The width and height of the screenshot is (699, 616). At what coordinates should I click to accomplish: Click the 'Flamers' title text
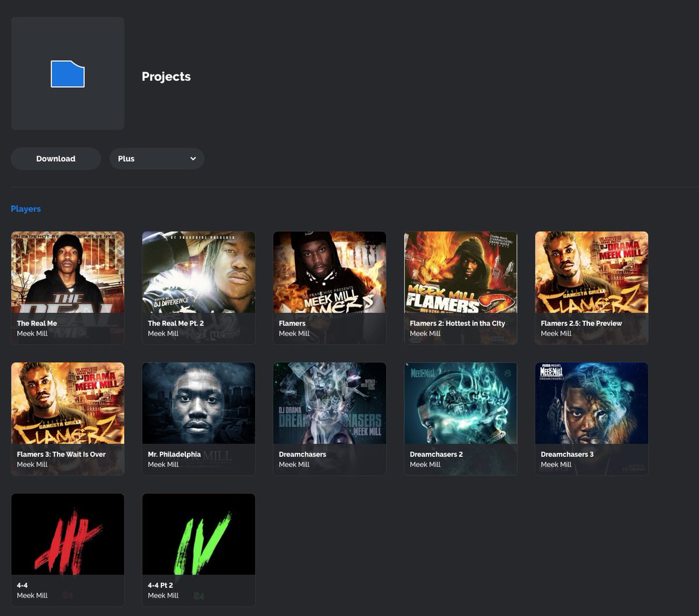[292, 323]
